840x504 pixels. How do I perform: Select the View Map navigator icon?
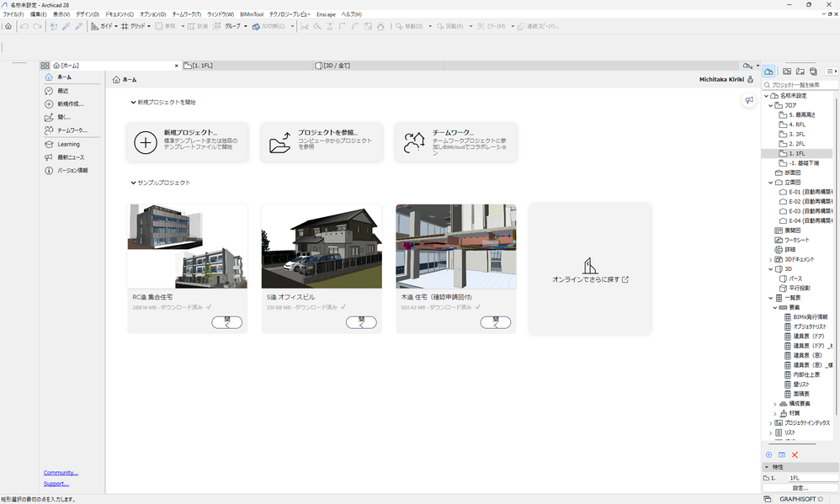click(x=787, y=72)
